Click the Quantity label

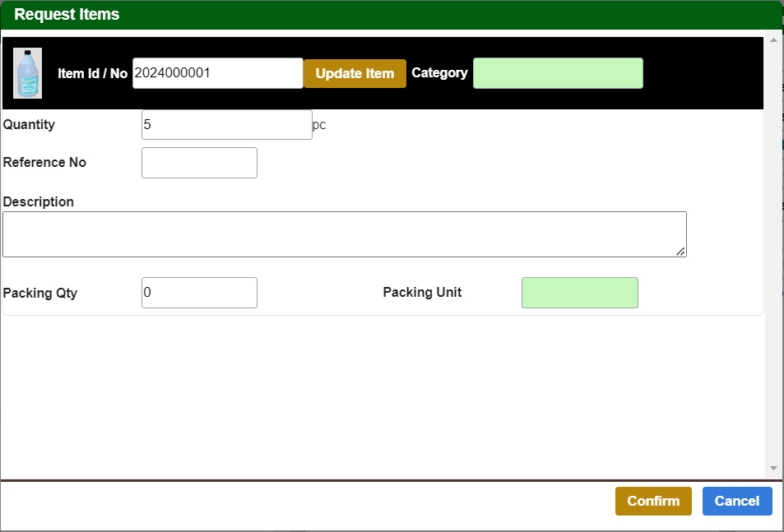30,125
